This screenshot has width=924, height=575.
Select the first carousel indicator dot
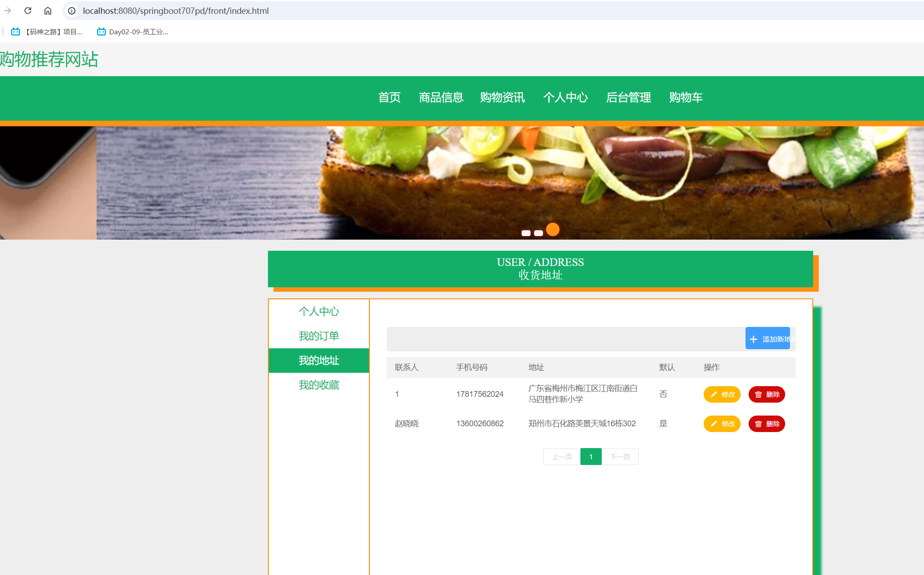point(526,233)
